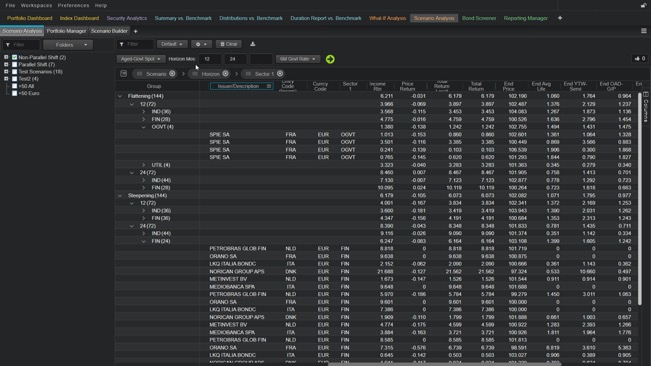Click the horizontal scrollbar at bottom

click(x=444, y=364)
